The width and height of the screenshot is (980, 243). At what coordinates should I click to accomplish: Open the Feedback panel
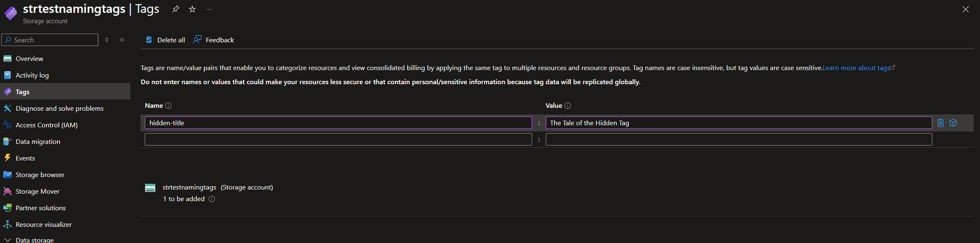(x=214, y=40)
